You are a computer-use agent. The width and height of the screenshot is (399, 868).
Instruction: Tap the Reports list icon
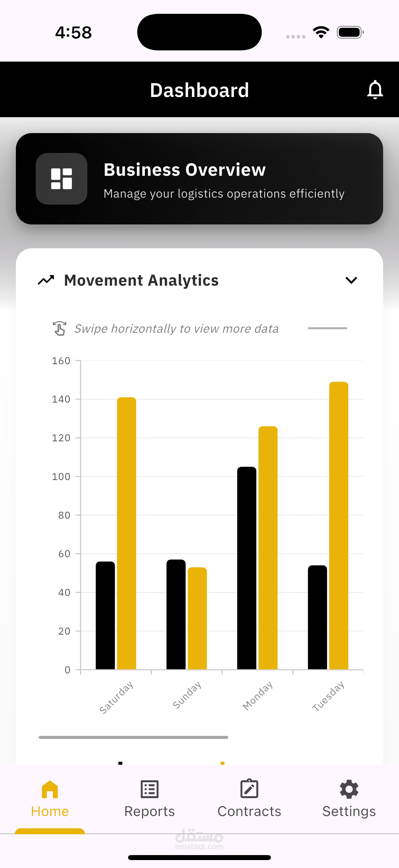tap(150, 789)
